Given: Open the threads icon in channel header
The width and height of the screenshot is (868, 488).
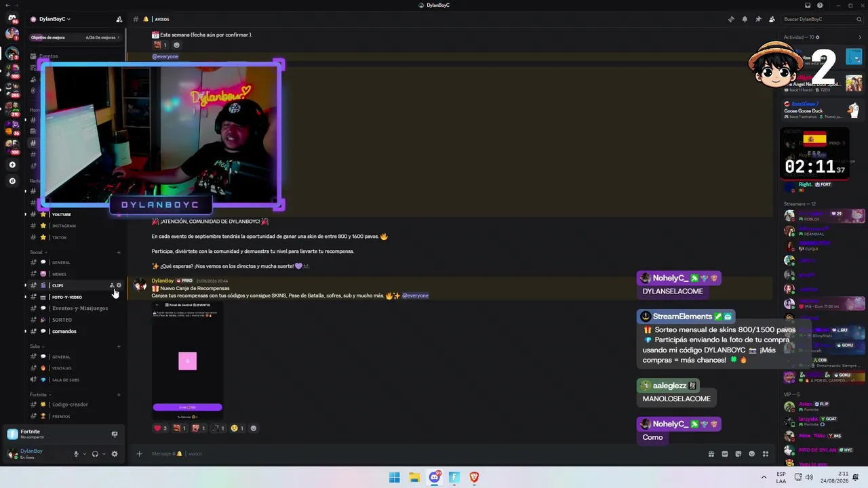Looking at the screenshot, I should [x=731, y=19].
